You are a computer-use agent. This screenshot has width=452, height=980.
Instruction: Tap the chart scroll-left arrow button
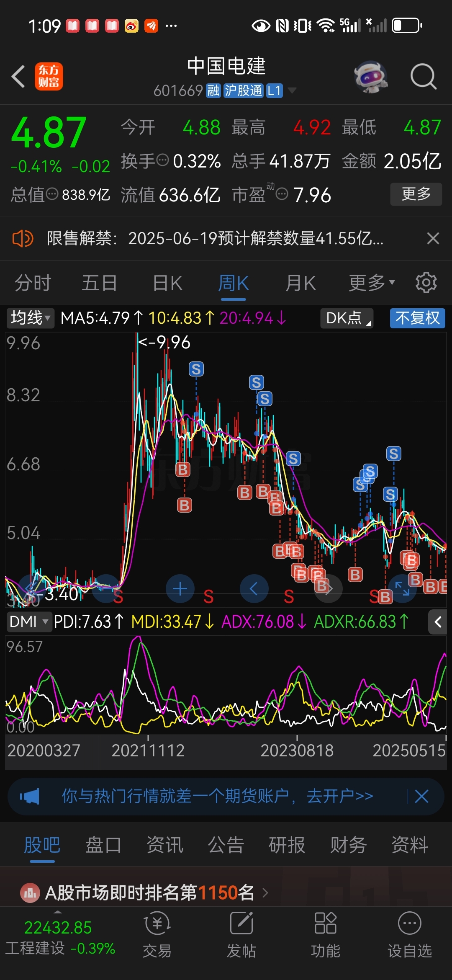click(x=254, y=589)
